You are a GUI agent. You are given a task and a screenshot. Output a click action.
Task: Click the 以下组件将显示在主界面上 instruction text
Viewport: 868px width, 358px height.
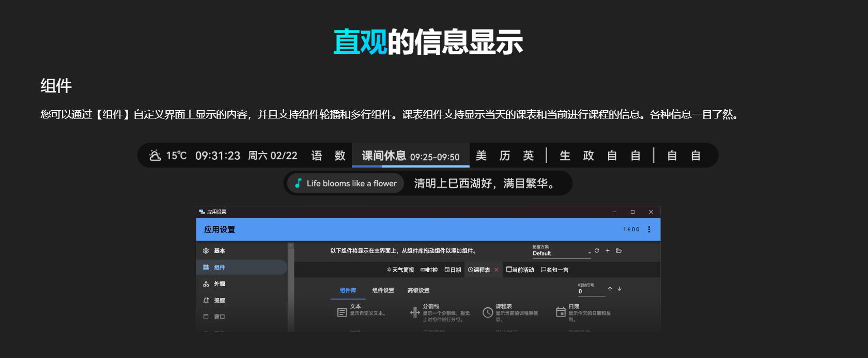pos(403,251)
